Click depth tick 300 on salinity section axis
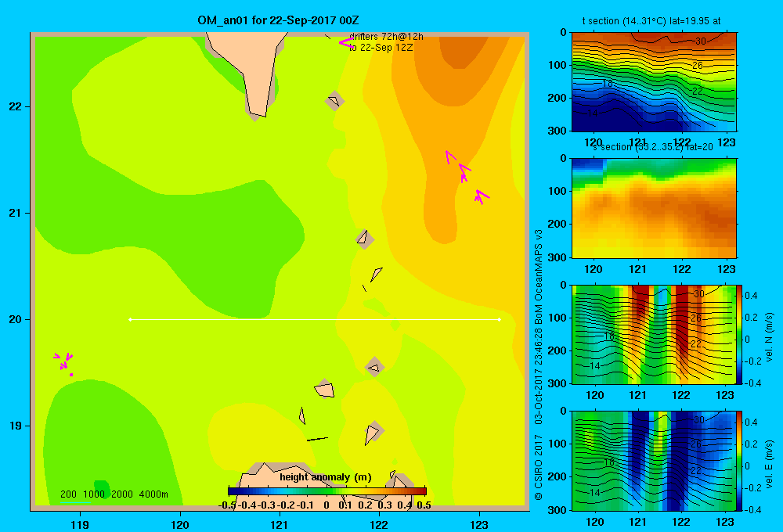The height and width of the screenshot is (532, 783). (557, 257)
